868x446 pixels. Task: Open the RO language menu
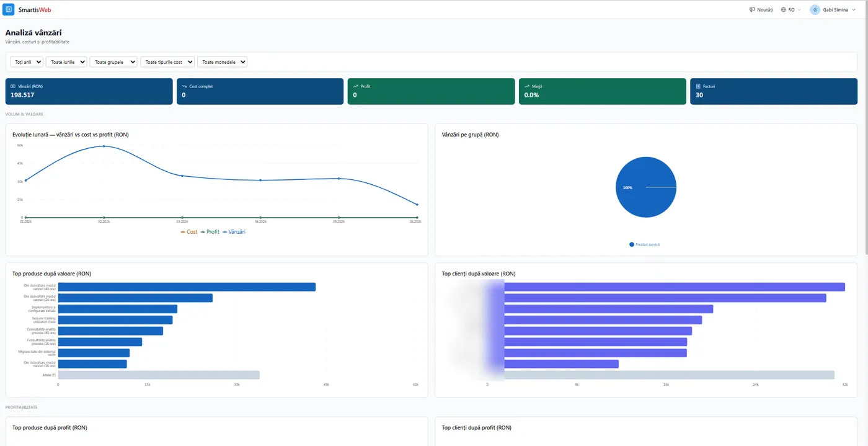coord(790,10)
